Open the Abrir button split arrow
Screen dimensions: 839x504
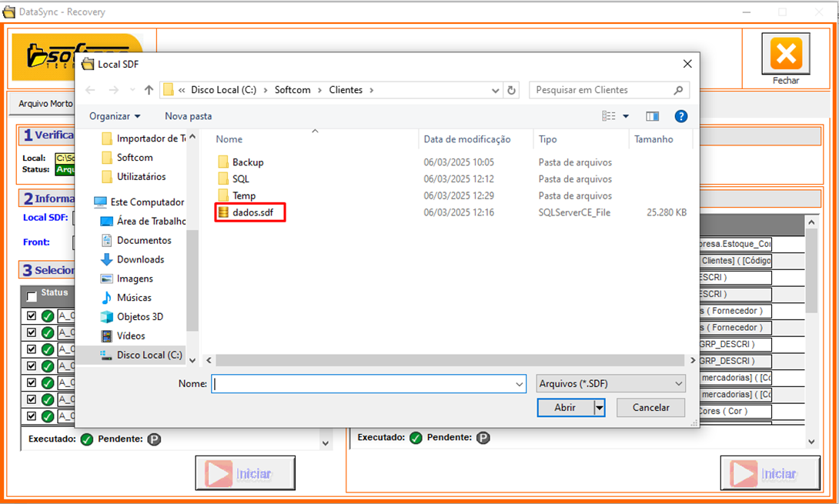599,408
